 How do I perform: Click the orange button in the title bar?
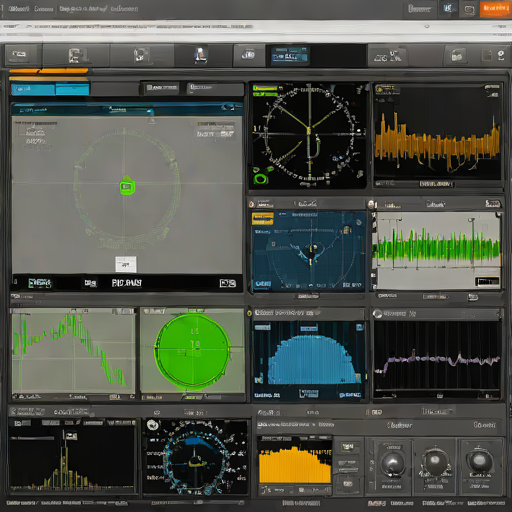[x=495, y=9]
